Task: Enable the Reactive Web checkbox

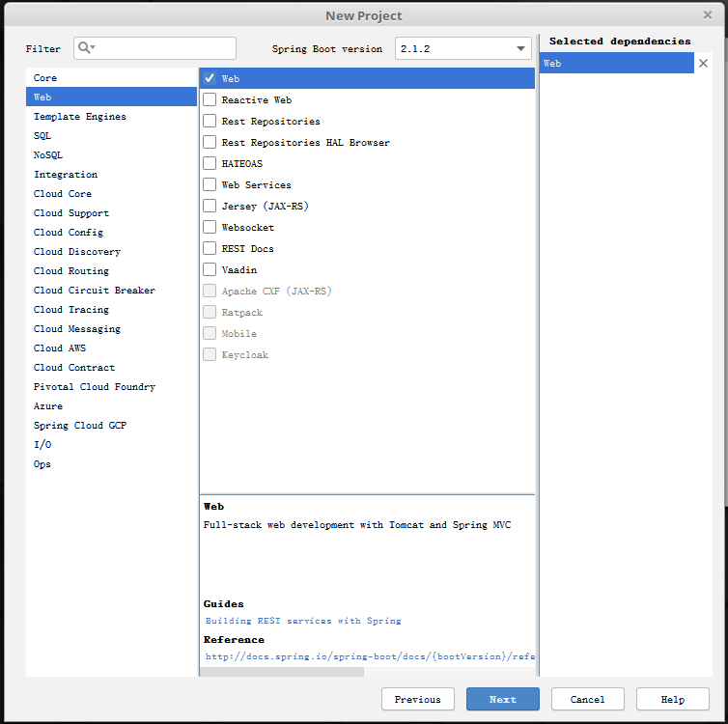Action: click(210, 99)
